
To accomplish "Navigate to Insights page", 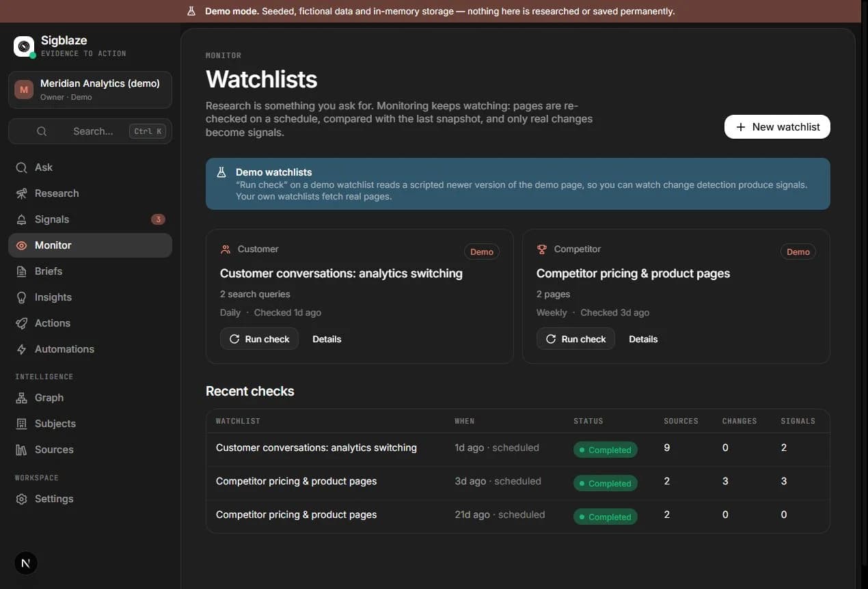I will [90, 297].
